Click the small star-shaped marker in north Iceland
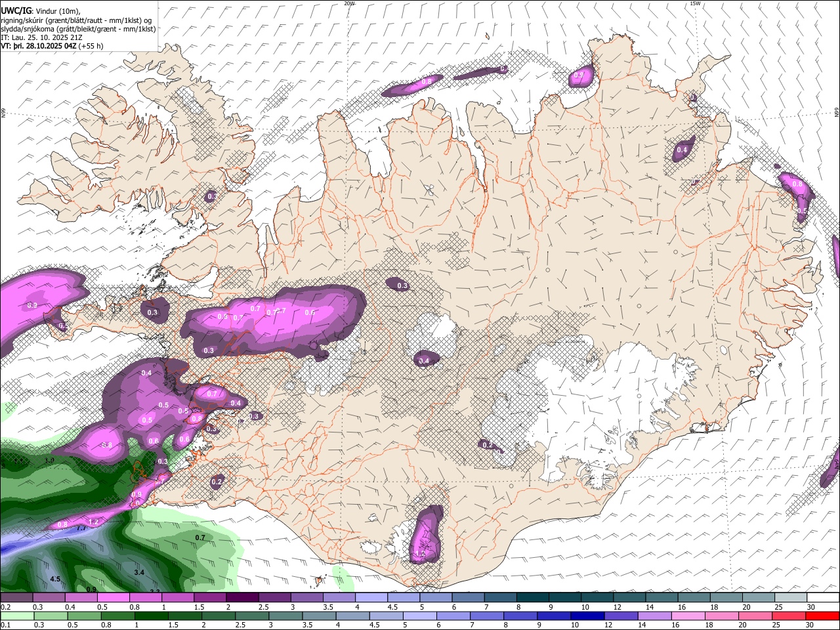 click(x=429, y=190)
